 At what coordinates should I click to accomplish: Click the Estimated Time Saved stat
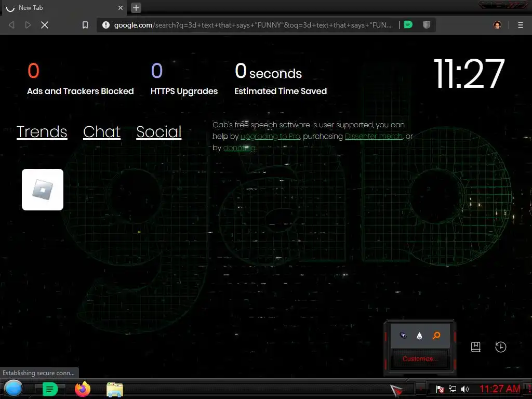pos(281,79)
